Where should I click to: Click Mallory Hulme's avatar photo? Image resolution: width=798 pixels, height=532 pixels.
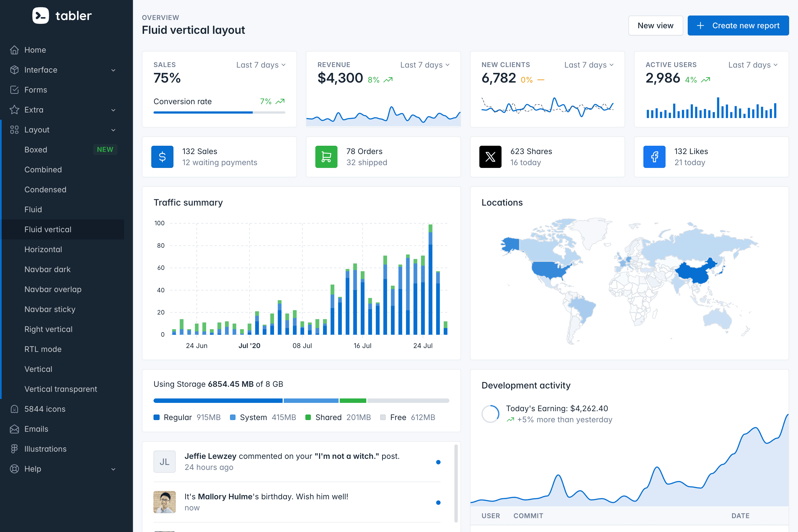tap(165, 502)
